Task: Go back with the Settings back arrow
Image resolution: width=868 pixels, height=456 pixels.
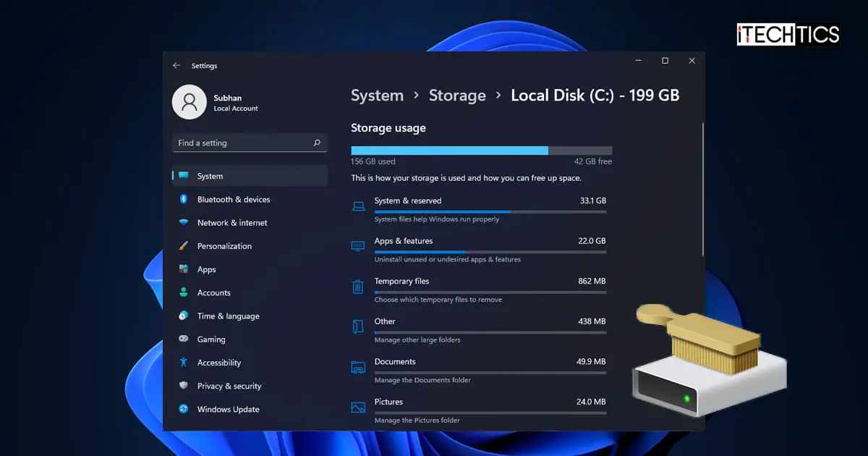Action: (176, 65)
